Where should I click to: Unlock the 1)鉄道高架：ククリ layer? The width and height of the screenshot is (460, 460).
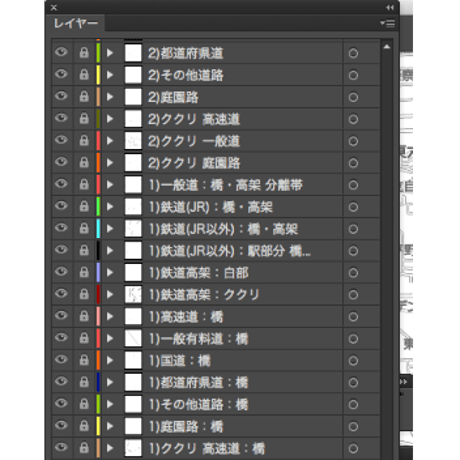(x=84, y=294)
